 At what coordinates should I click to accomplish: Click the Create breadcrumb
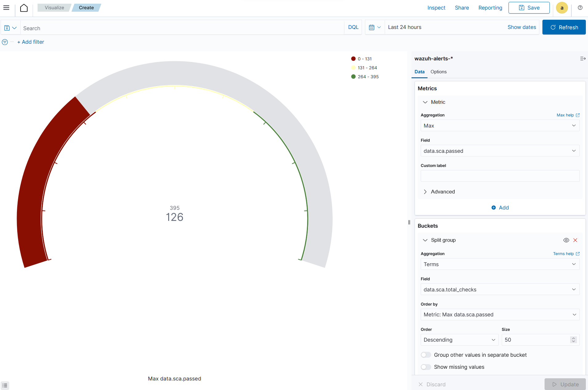(x=86, y=8)
